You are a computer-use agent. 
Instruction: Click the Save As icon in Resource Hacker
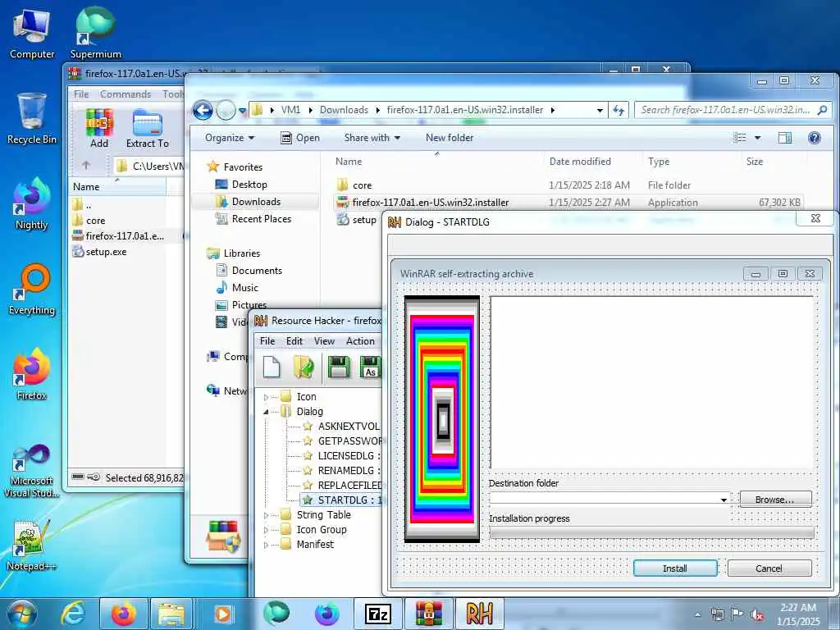(x=371, y=367)
